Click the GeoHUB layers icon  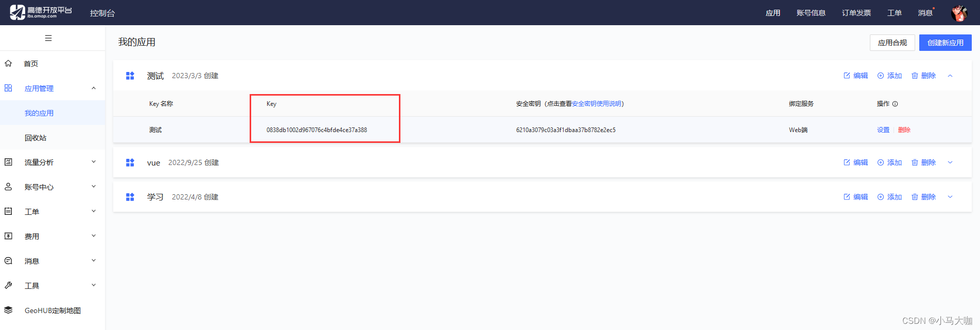coord(8,310)
